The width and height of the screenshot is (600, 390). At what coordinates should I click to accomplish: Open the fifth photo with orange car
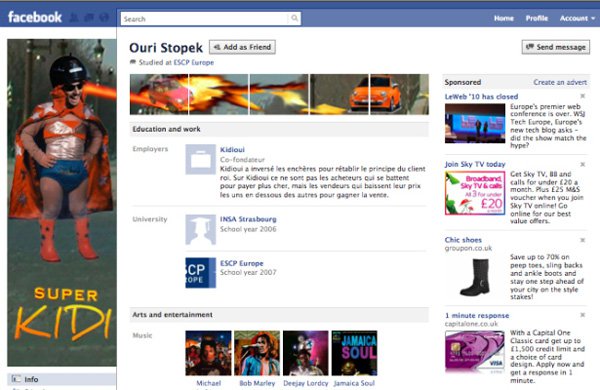(399, 94)
